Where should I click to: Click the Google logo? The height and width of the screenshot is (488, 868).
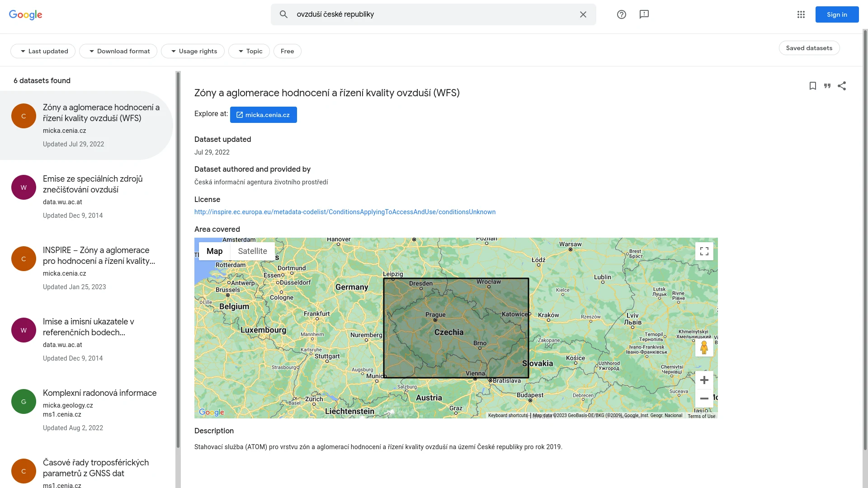26,14
